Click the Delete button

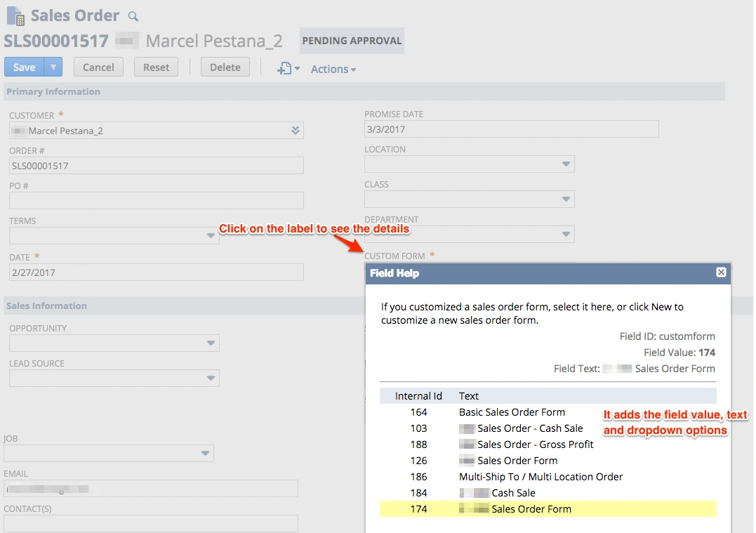225,67
